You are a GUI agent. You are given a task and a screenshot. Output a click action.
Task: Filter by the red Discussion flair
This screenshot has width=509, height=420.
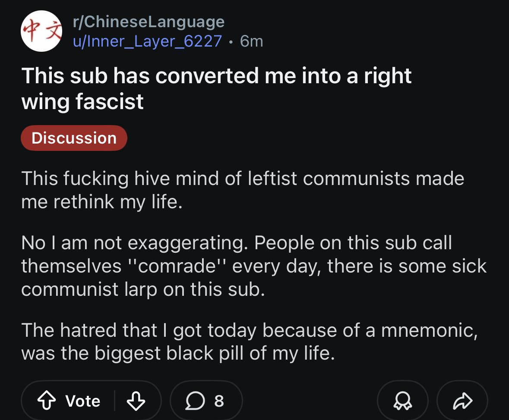(x=74, y=138)
